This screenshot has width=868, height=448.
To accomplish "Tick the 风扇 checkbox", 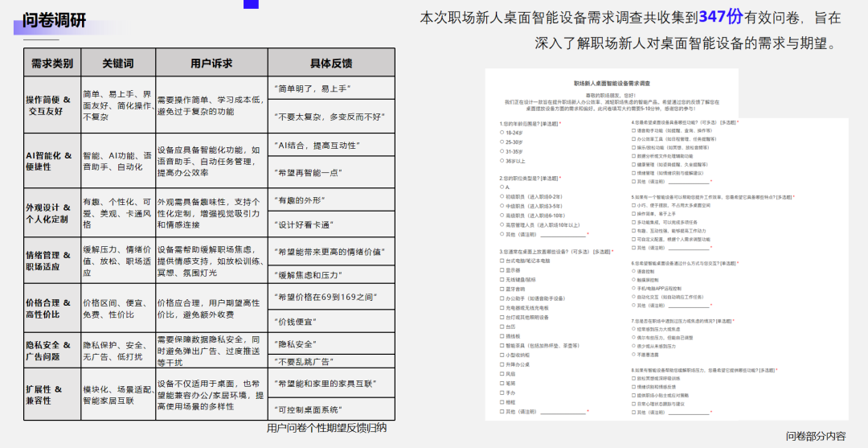I will [501, 374].
